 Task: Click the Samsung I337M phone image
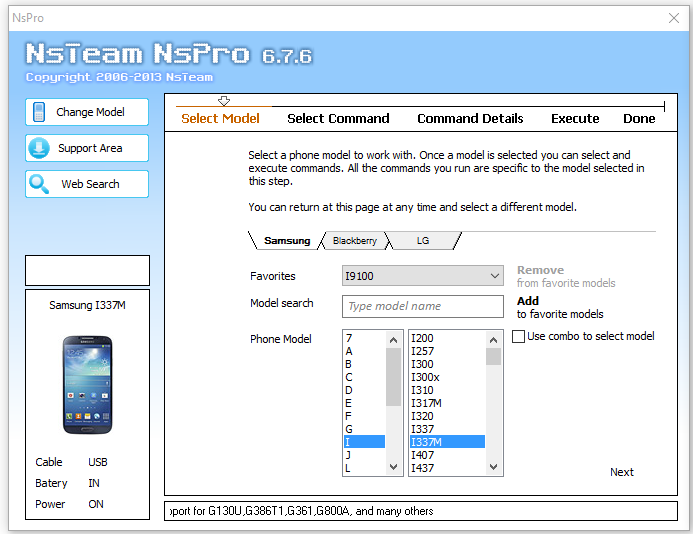click(88, 385)
